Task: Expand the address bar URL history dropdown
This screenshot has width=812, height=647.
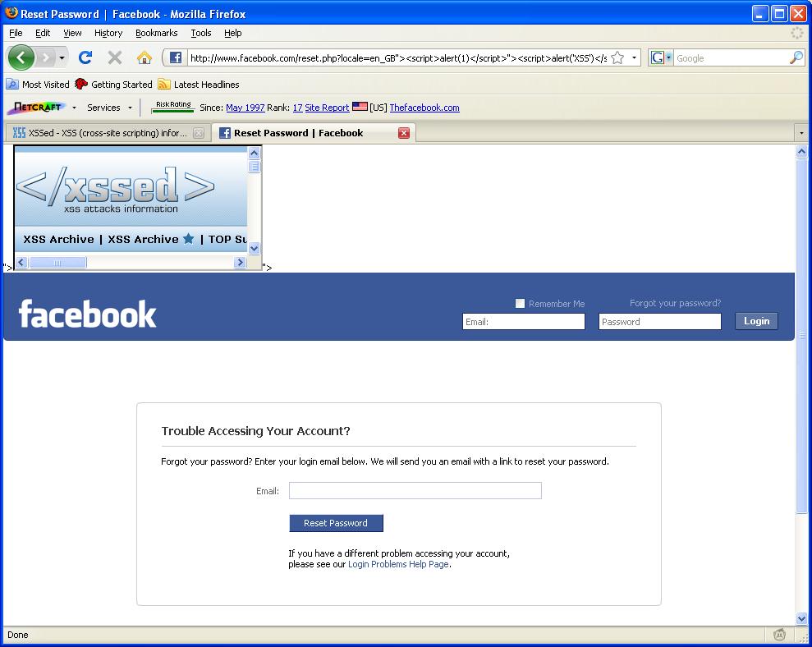Action: coord(634,57)
